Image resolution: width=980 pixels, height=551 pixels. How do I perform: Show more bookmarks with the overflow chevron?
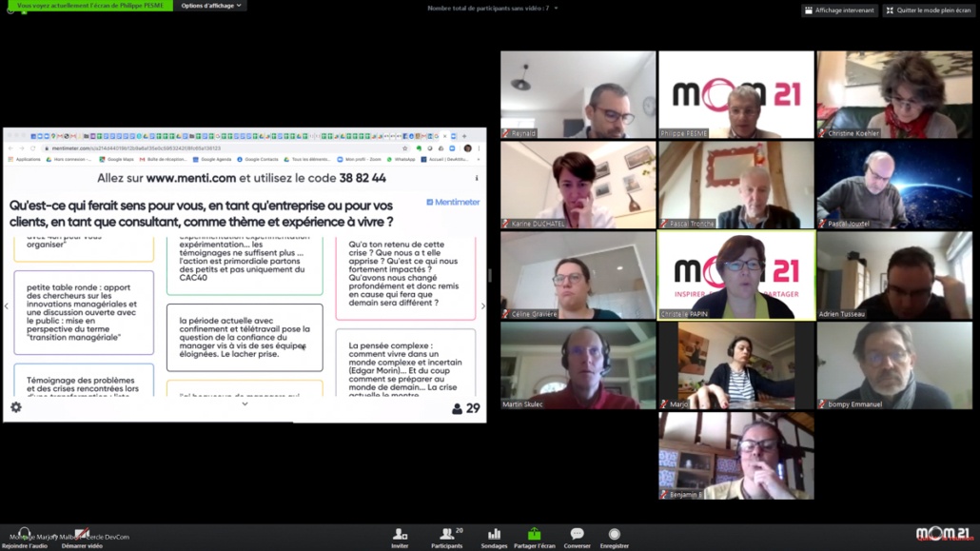[479, 160]
